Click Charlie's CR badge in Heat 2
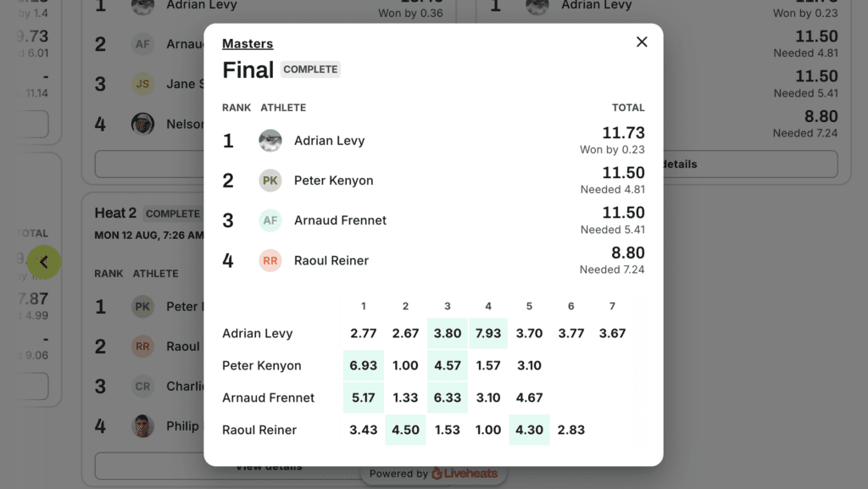This screenshot has height=489, width=868. [143, 386]
